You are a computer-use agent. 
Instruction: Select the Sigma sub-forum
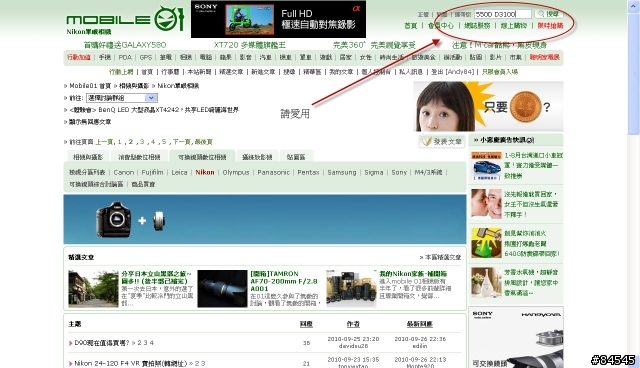coord(373,173)
